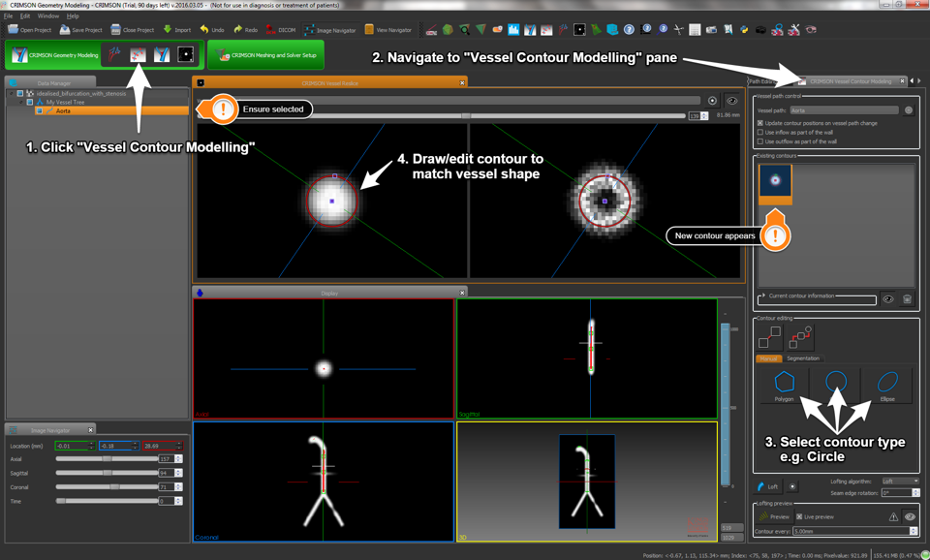Switch to the Segmentation tab
Viewport: 930px width, 560px height.
click(802, 358)
